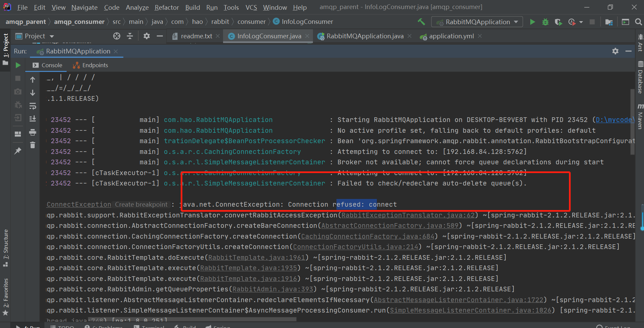Click the Exit sign-out icon in Run sidebar
The image size is (644, 328).
pos(18,118)
